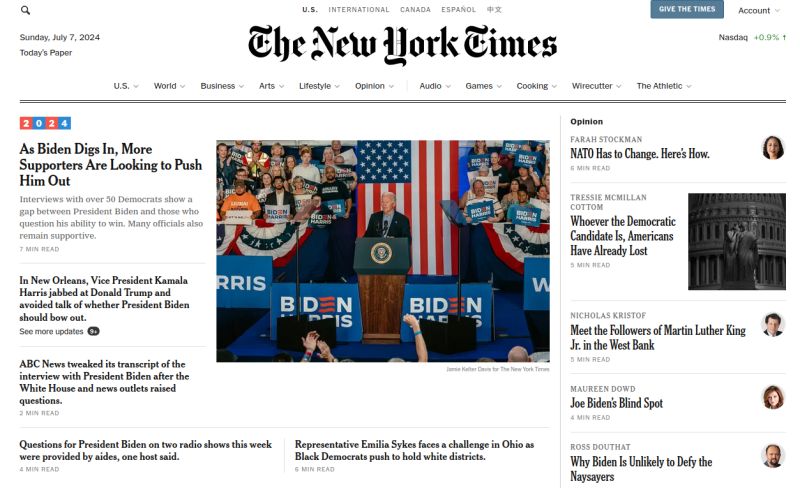Open ABC News transcript story

pyautogui.click(x=105, y=382)
